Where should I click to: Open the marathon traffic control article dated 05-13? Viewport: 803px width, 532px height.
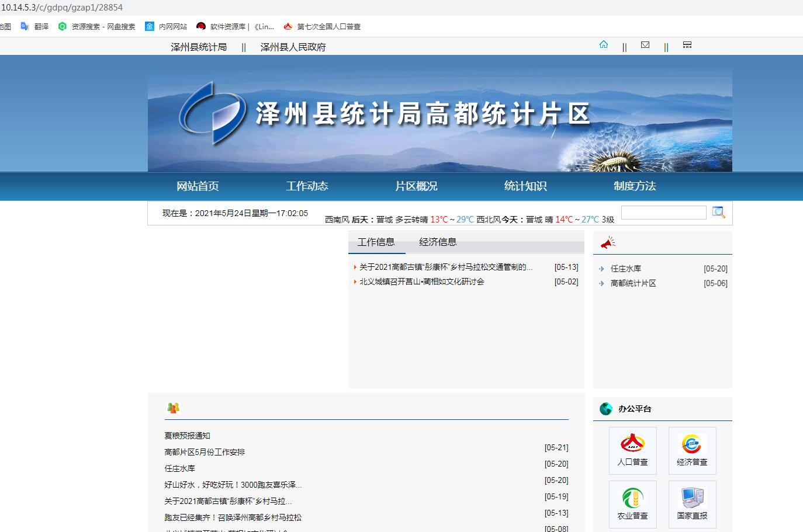click(446, 267)
